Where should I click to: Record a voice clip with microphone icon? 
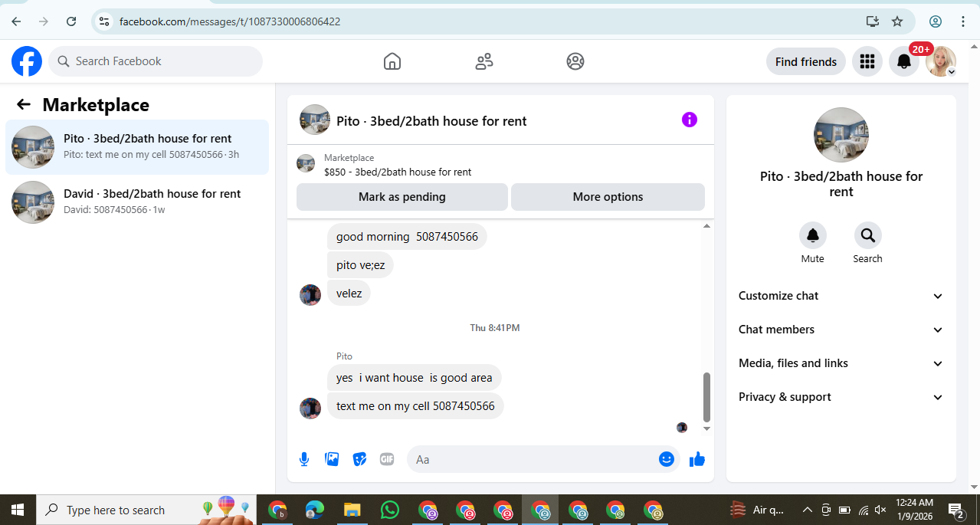pos(304,459)
